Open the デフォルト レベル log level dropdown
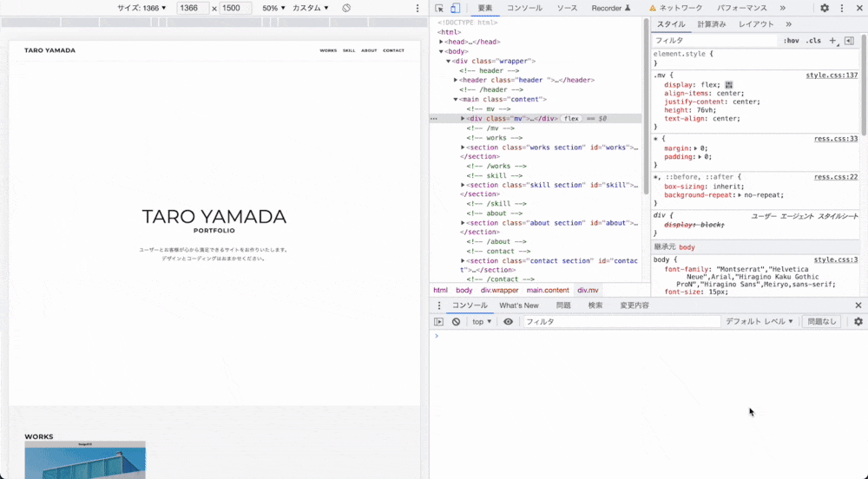The height and width of the screenshot is (479, 868). pyautogui.click(x=759, y=321)
